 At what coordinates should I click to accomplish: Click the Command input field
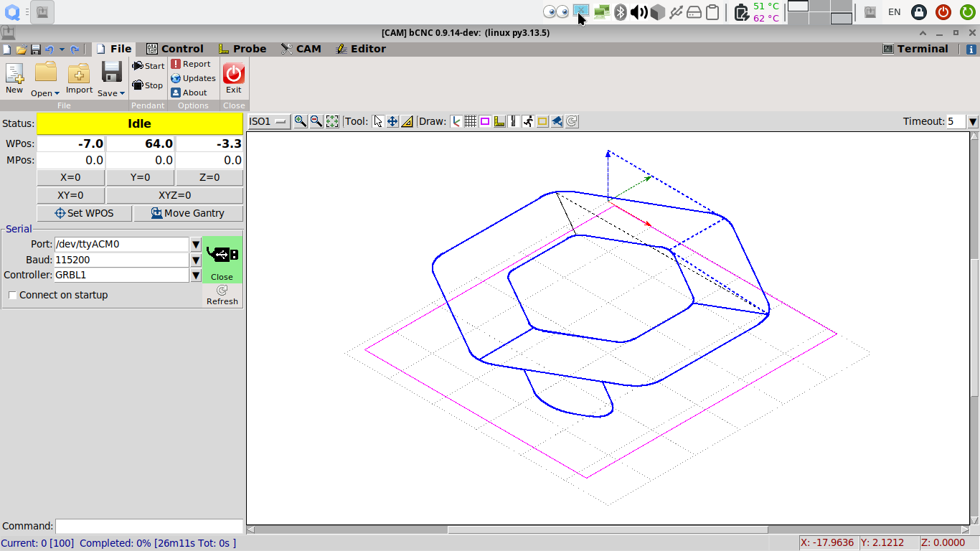pyautogui.click(x=149, y=526)
